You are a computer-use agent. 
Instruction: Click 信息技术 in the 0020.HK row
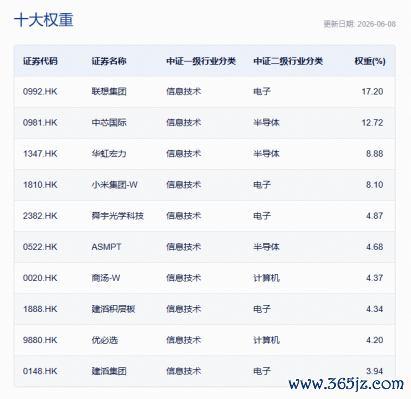pos(184,278)
